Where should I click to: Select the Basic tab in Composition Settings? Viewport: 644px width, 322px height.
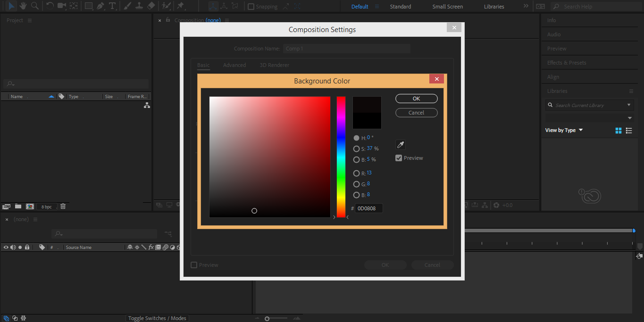click(x=203, y=65)
